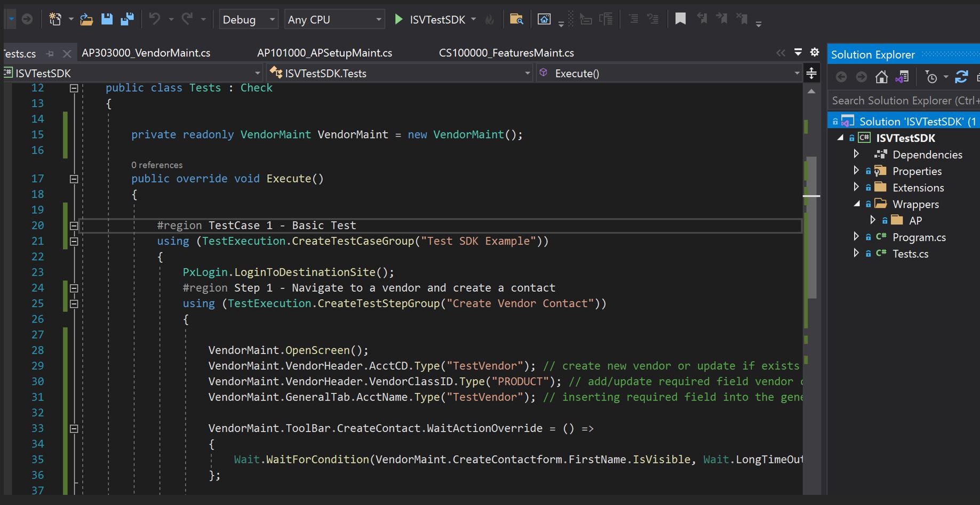The height and width of the screenshot is (505, 980).
Task: Expand the Extensions folder
Action: [856, 187]
